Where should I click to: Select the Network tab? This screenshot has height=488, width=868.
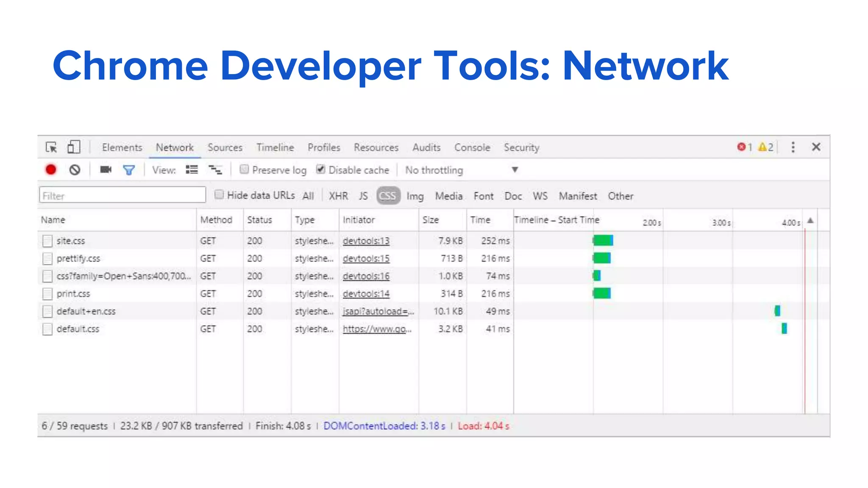pyautogui.click(x=175, y=147)
